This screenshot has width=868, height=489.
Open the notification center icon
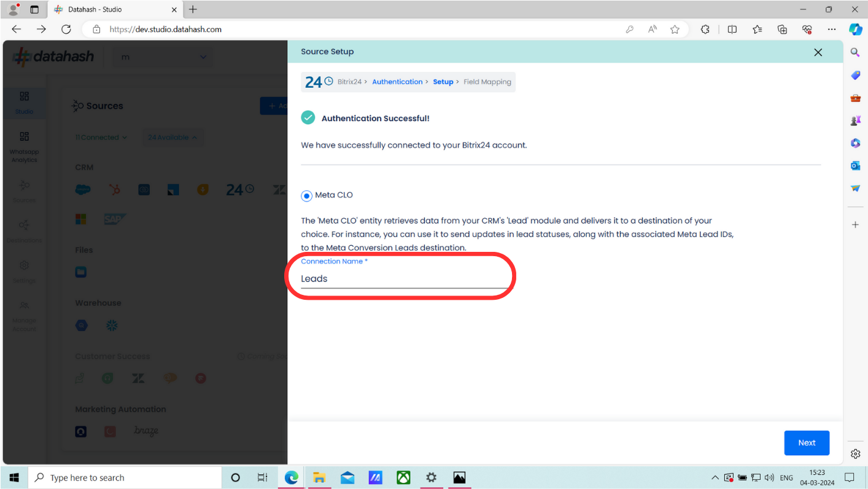tap(850, 477)
